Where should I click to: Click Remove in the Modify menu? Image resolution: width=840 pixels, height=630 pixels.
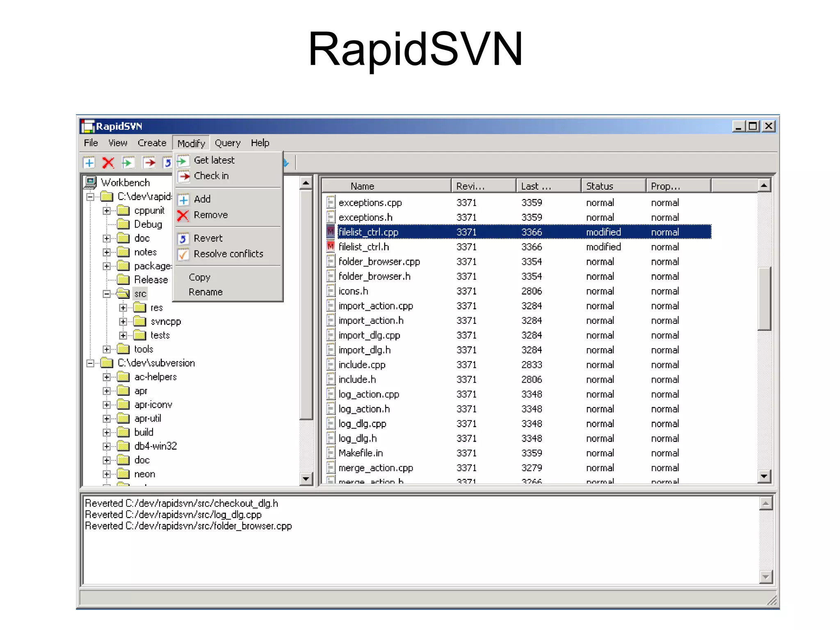coord(210,215)
